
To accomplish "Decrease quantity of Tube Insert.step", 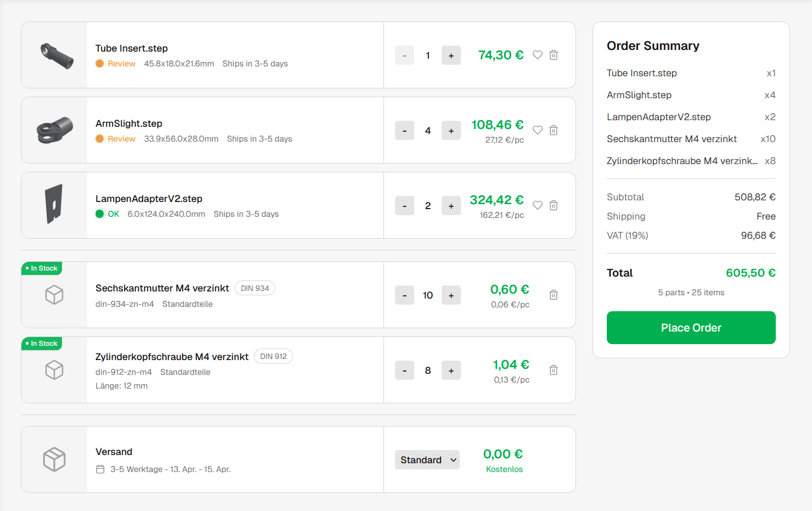I will pyautogui.click(x=404, y=55).
